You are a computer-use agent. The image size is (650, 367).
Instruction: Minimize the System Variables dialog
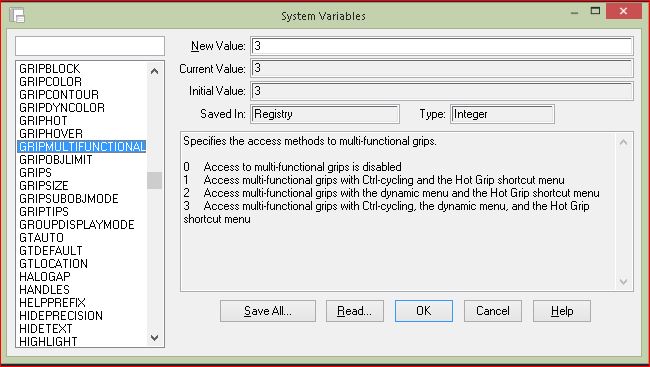(574, 12)
